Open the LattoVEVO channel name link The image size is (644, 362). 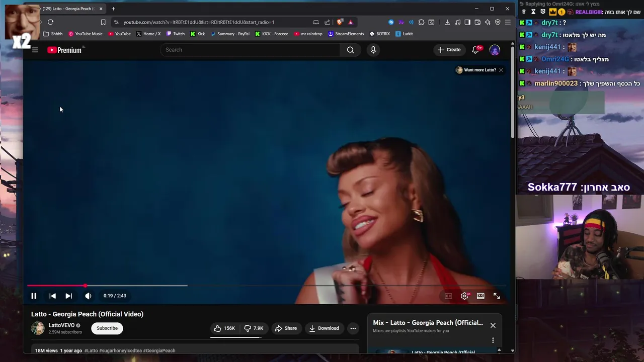tap(61, 325)
